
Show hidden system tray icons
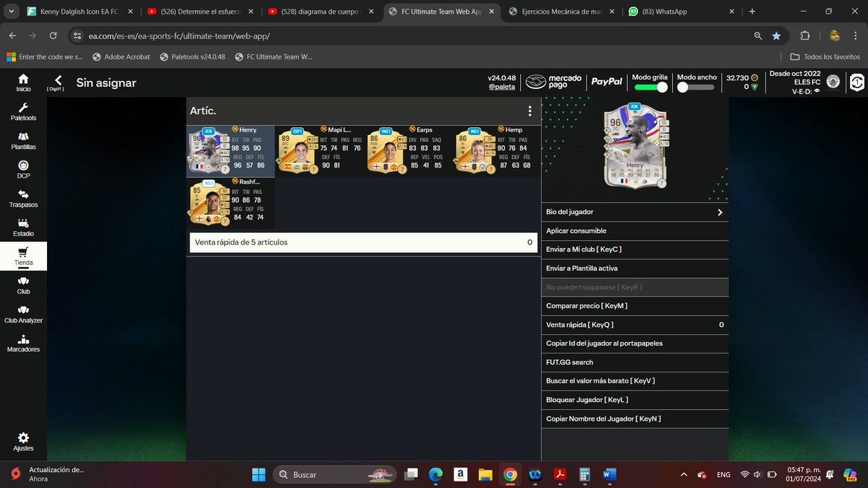684,474
